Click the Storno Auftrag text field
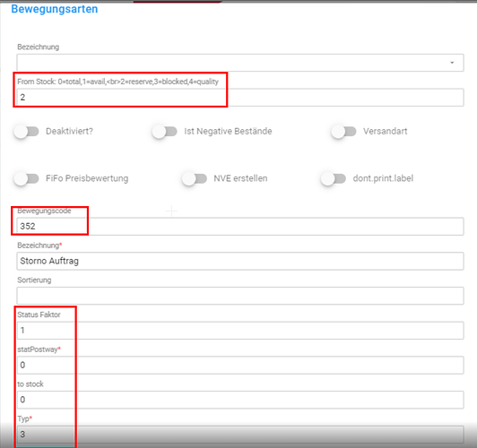 pos(240,261)
